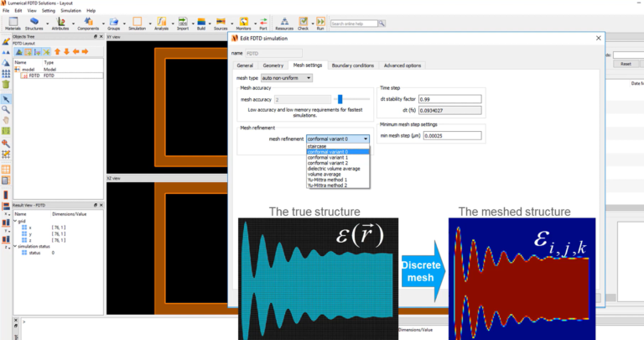Viewport: 644px width, 340px height.
Task: Click the Check simulation icon
Action: (303, 24)
